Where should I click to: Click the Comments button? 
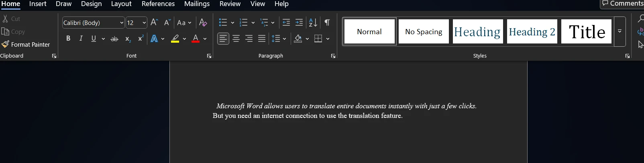coord(622,4)
